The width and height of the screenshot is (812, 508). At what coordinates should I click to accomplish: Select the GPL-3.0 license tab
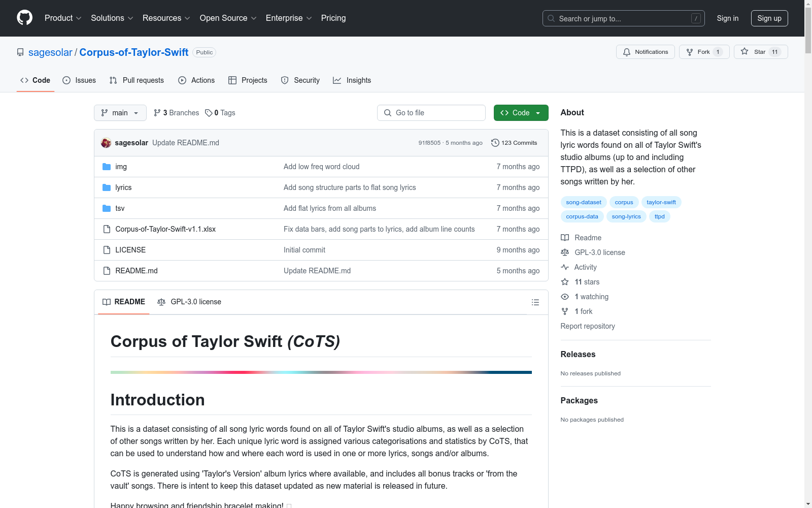click(189, 302)
